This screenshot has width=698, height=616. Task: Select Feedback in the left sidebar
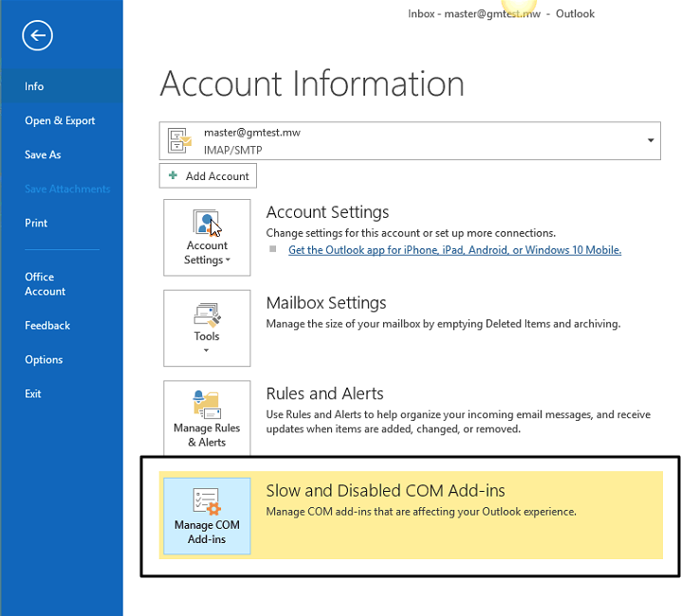pos(47,325)
